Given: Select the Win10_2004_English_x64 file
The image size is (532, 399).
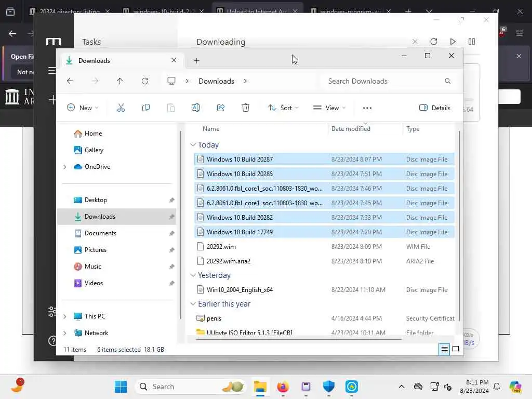Looking at the screenshot, I should click(x=324, y=290).
